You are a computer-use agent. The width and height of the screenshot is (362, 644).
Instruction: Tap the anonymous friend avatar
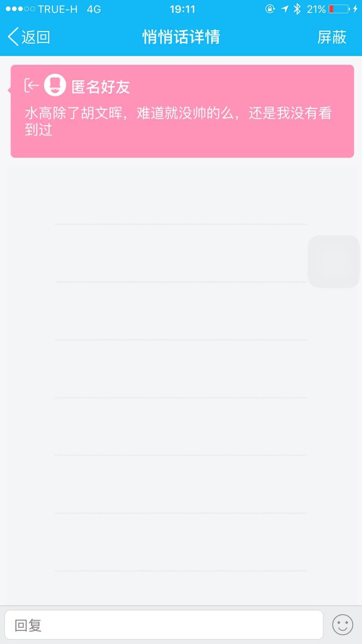[x=55, y=85]
